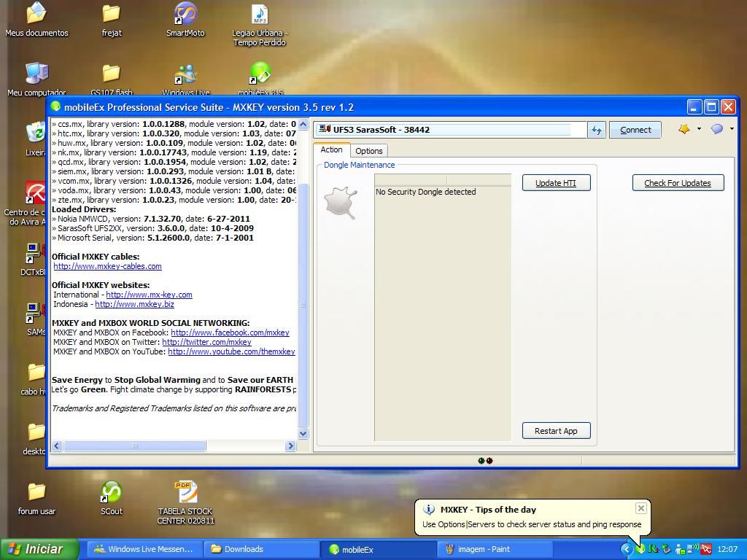Open the Legiao Urbana MP3 file
This screenshot has height=560, width=747.
click(260, 15)
